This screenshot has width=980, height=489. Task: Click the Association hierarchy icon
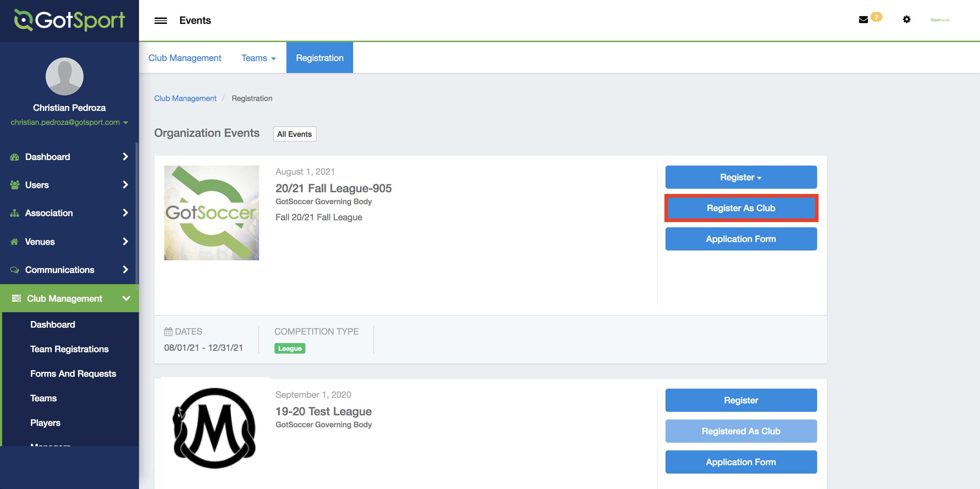pyautogui.click(x=14, y=213)
